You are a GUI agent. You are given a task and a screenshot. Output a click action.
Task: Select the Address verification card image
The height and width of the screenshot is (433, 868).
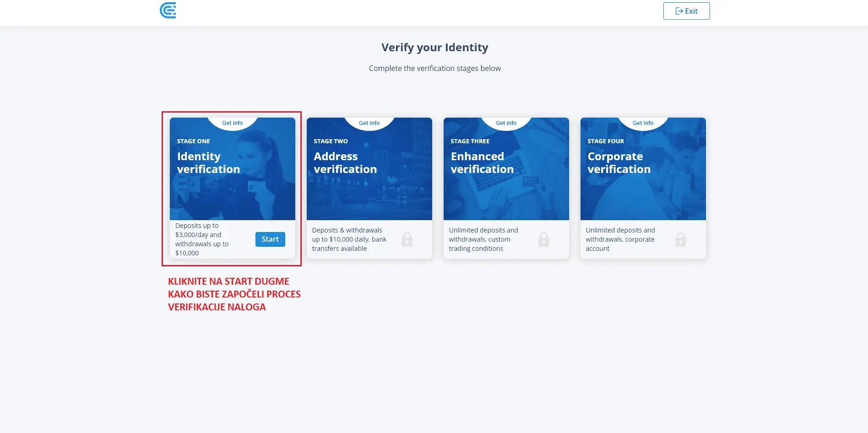coord(369,169)
